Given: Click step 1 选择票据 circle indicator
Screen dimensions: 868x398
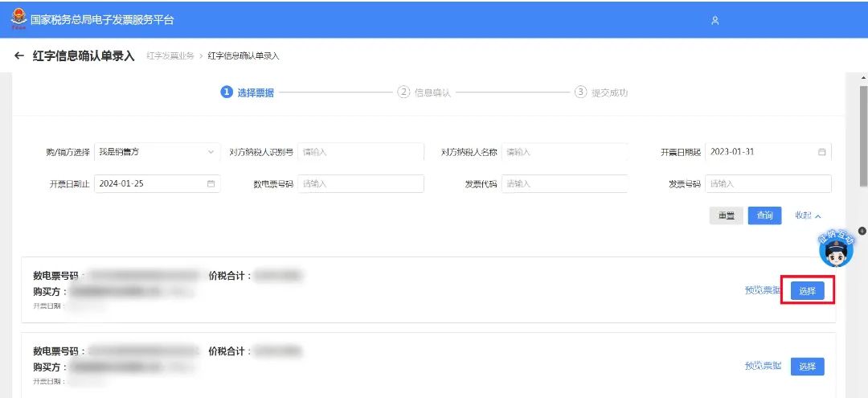Looking at the screenshot, I should (227, 92).
